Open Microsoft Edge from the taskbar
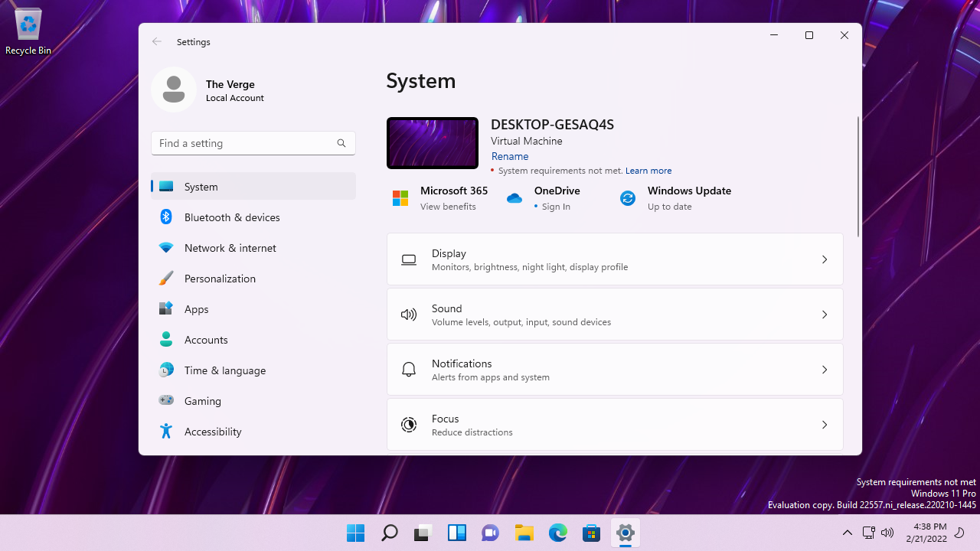 click(557, 533)
